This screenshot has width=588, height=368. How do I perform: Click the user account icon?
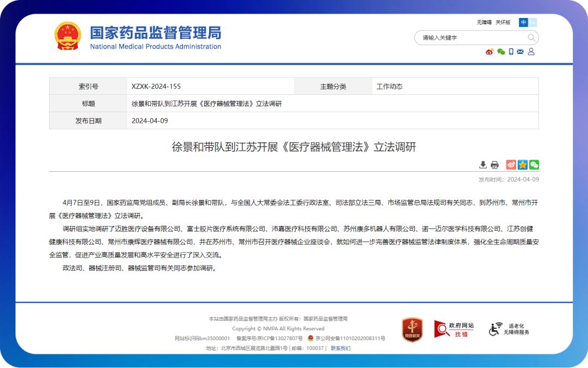531,51
